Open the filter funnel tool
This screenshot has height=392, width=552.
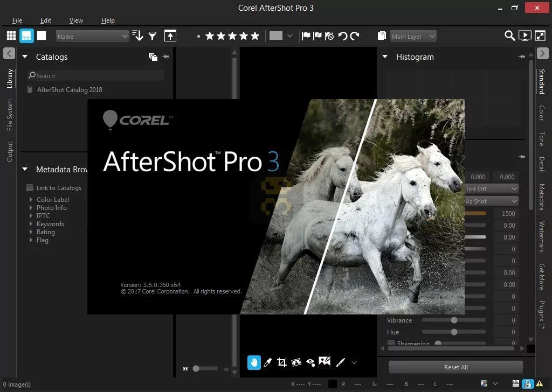click(x=153, y=36)
